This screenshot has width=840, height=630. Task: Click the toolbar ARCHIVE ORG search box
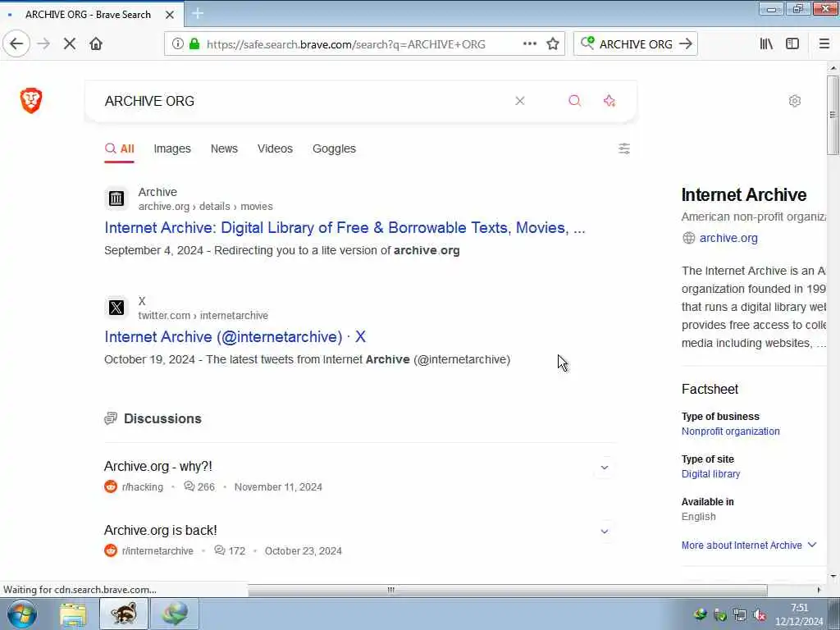[x=636, y=44]
